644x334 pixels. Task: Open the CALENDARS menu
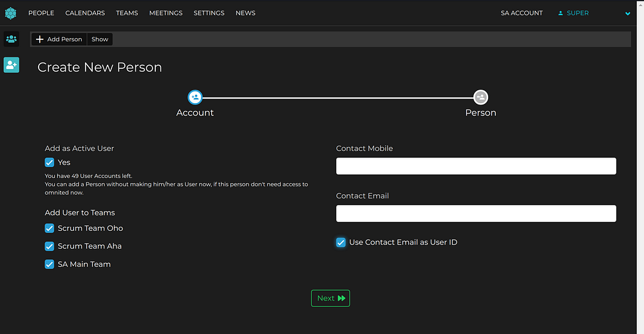[x=85, y=13]
